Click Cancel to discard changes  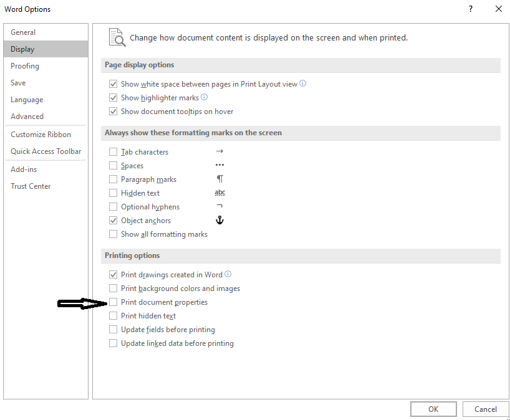485,409
